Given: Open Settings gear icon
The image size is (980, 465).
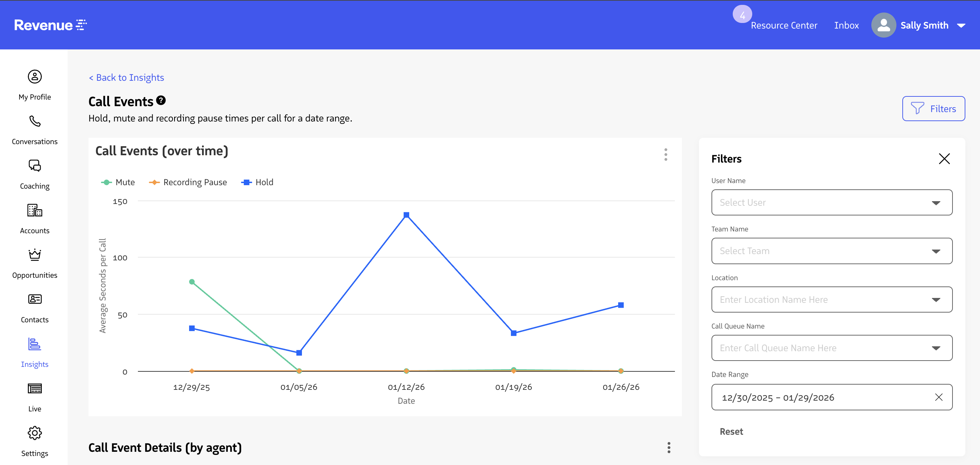Looking at the screenshot, I should (x=34, y=433).
